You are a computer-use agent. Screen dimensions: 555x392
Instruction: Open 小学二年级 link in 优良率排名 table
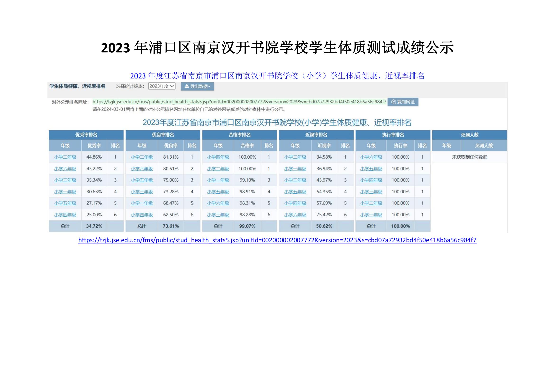[142, 157]
